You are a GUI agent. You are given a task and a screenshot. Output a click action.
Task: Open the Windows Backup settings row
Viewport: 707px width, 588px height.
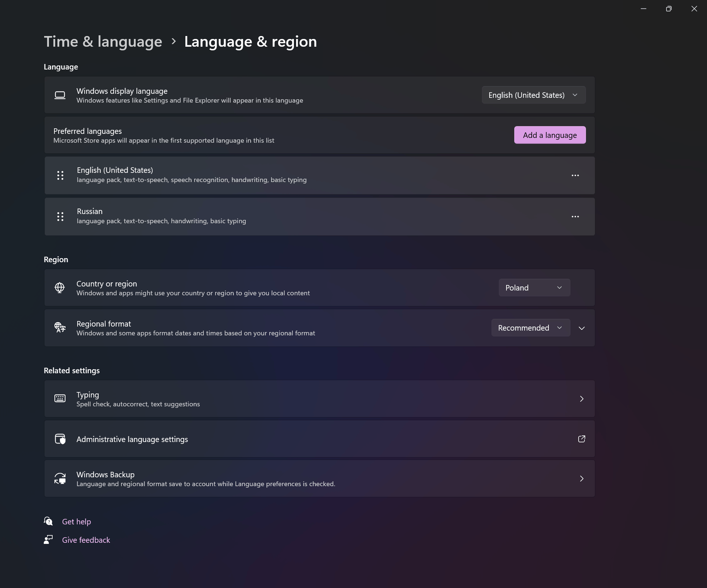[x=319, y=478]
